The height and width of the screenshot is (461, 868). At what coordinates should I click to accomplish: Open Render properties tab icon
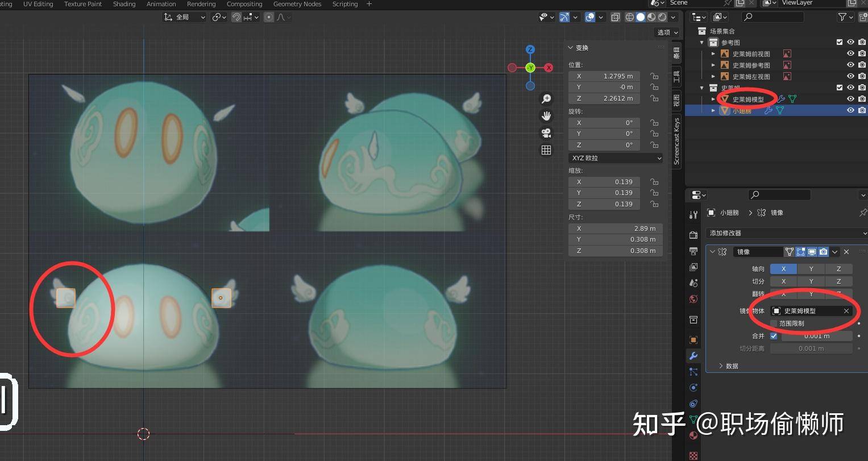click(x=693, y=235)
